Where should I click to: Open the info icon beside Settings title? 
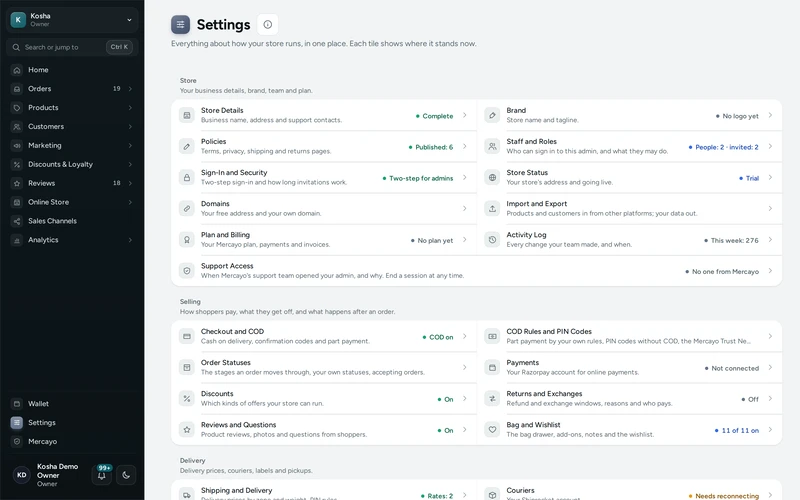(x=267, y=24)
